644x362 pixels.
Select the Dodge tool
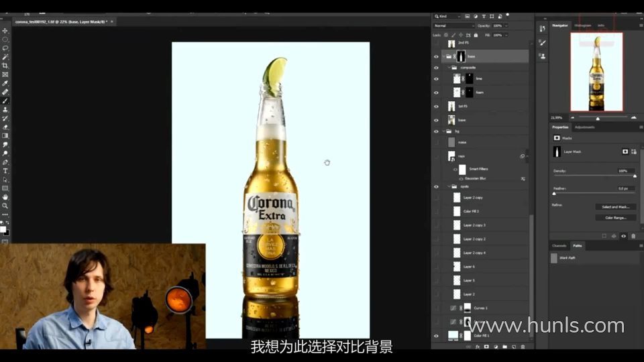click(x=5, y=154)
